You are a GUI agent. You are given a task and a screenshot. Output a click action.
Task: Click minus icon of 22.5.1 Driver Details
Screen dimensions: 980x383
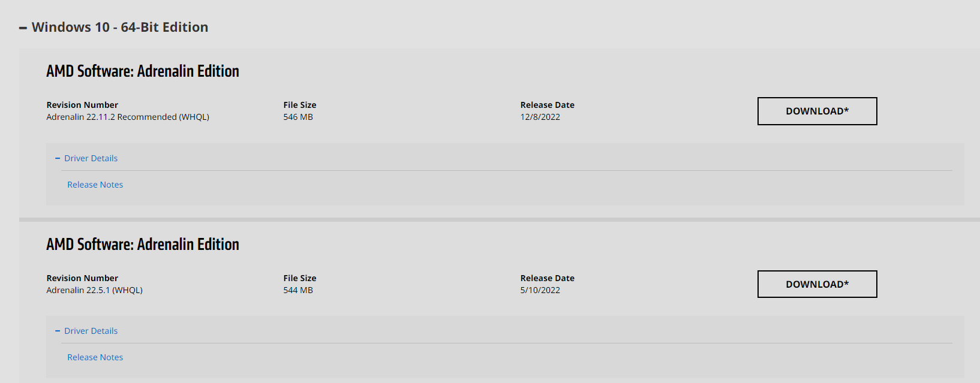pos(58,331)
